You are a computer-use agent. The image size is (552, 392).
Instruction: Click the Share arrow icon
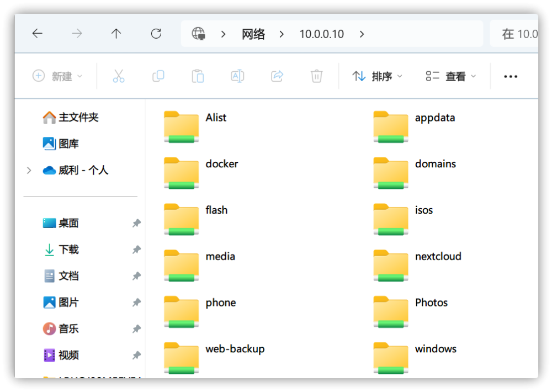[x=277, y=76]
